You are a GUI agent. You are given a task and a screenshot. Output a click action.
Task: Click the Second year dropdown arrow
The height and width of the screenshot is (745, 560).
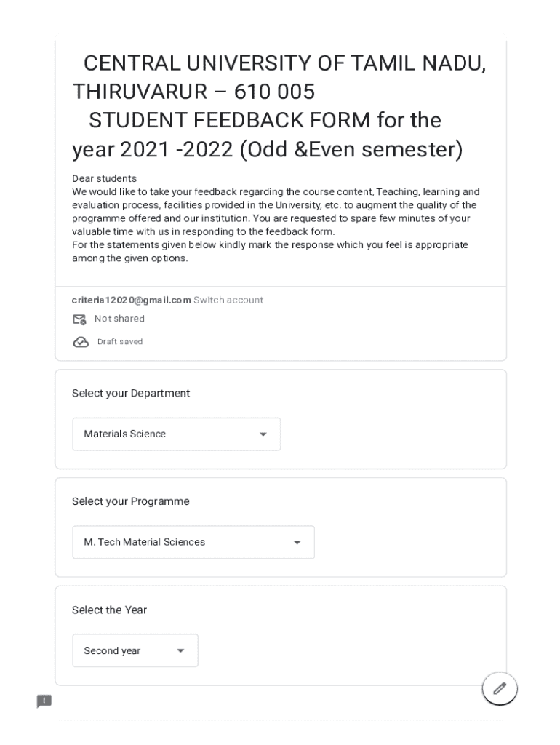point(180,651)
